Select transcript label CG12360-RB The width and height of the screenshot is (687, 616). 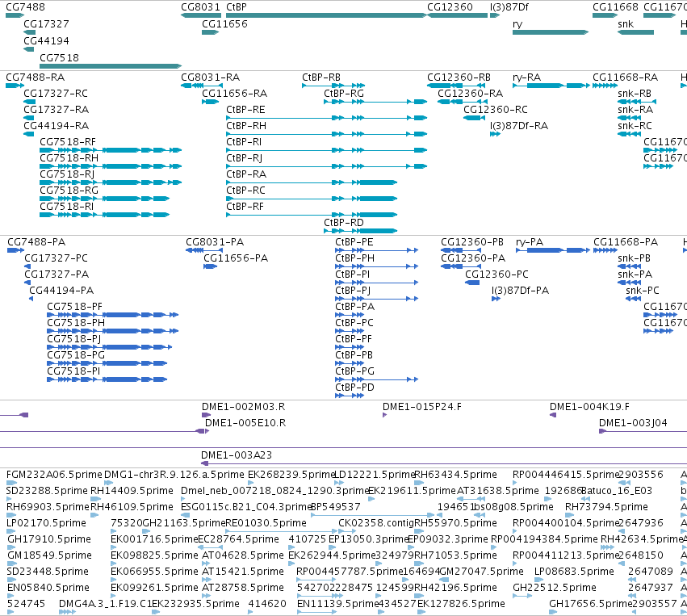pos(459,78)
